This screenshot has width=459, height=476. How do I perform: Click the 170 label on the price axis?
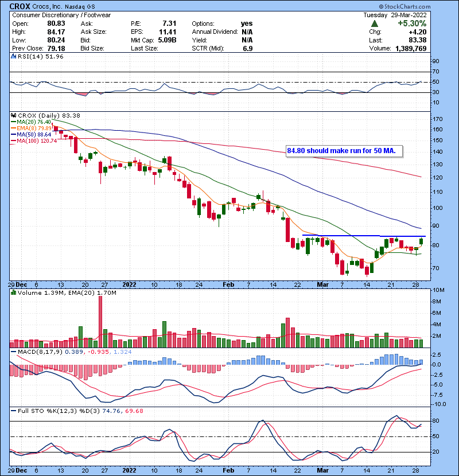coord(438,119)
